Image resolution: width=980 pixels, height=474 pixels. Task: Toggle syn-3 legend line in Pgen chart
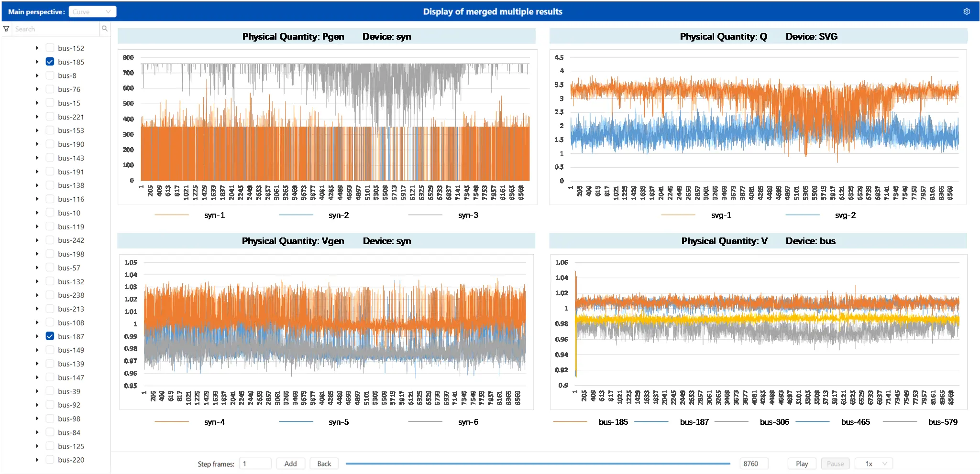[425, 215]
